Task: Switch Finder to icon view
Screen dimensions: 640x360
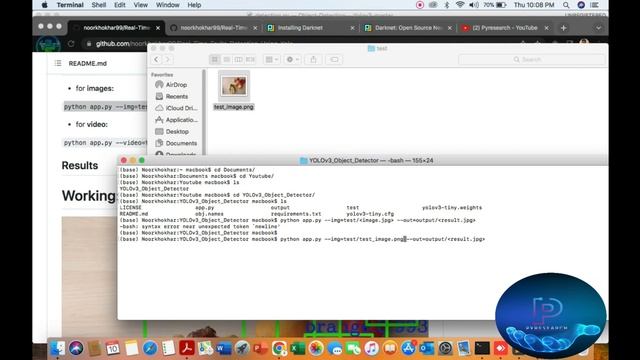Action: (x=215, y=60)
